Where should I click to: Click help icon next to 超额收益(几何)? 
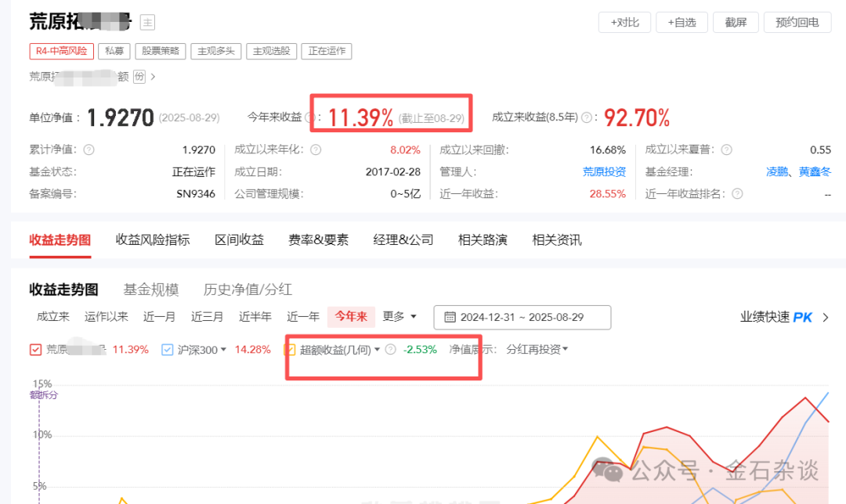click(391, 349)
